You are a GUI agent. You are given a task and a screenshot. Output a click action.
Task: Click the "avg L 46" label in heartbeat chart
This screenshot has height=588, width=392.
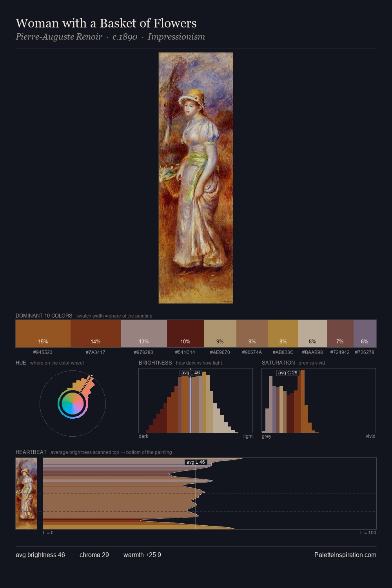point(196,462)
